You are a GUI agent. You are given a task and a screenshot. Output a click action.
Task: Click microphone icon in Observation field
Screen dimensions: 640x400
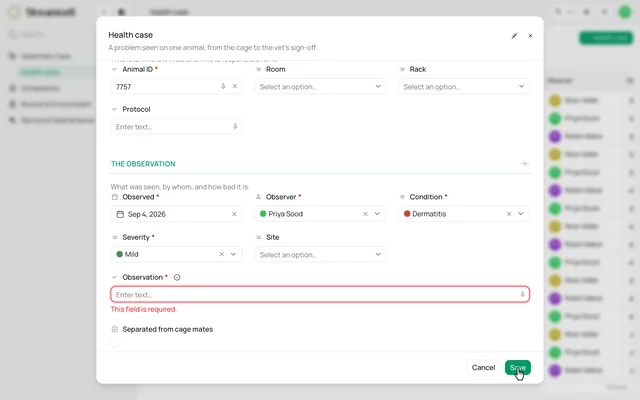[522, 294]
